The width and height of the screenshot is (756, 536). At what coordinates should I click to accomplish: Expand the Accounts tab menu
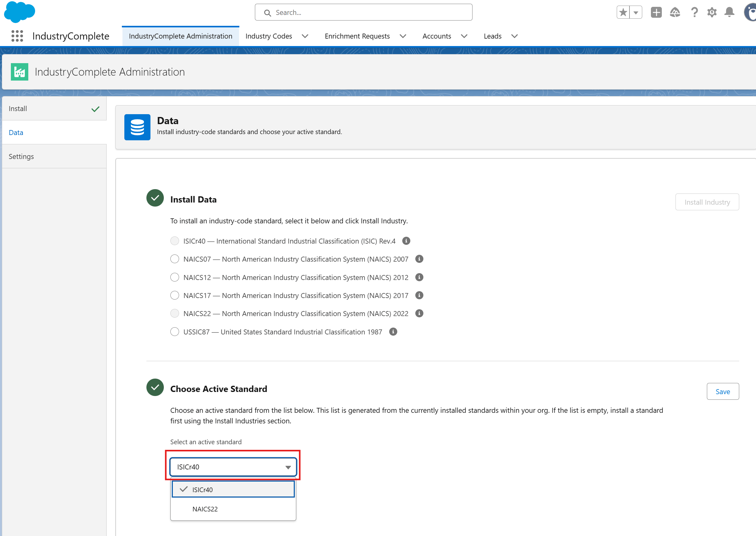[464, 36]
